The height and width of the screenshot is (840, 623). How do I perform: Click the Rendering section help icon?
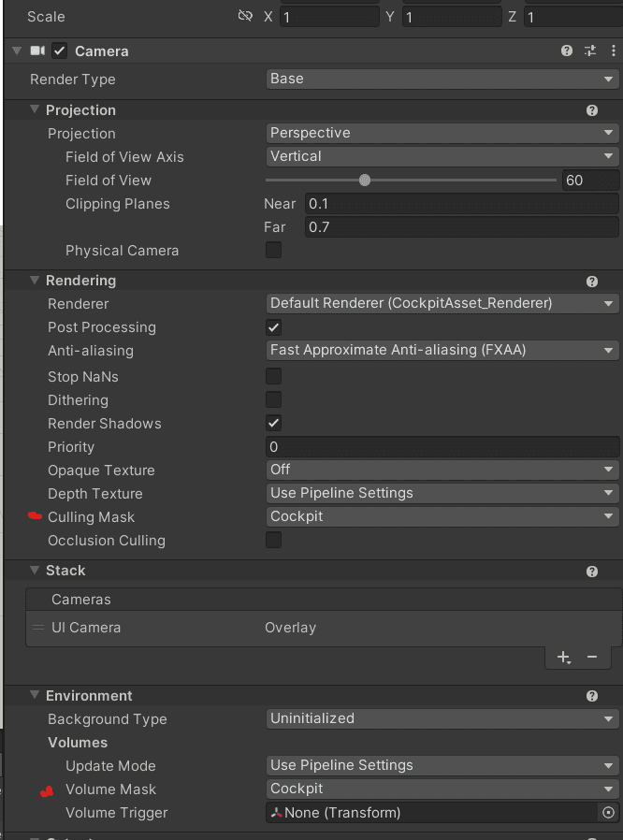[592, 282]
